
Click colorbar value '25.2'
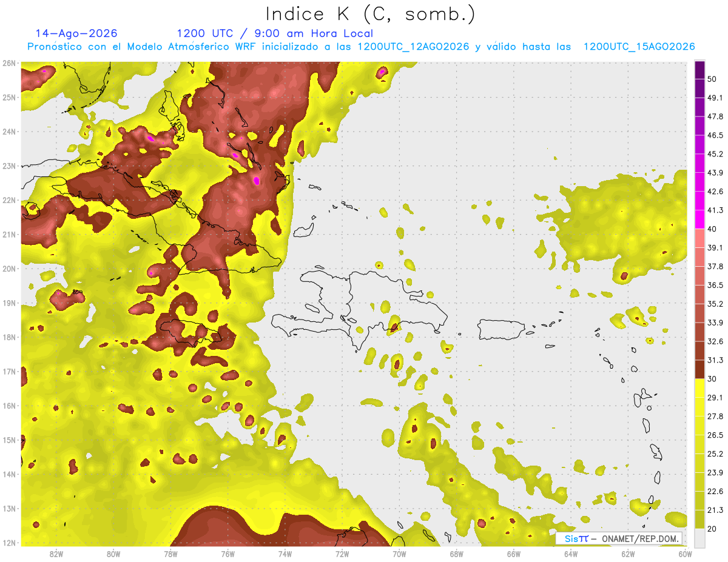(715, 453)
